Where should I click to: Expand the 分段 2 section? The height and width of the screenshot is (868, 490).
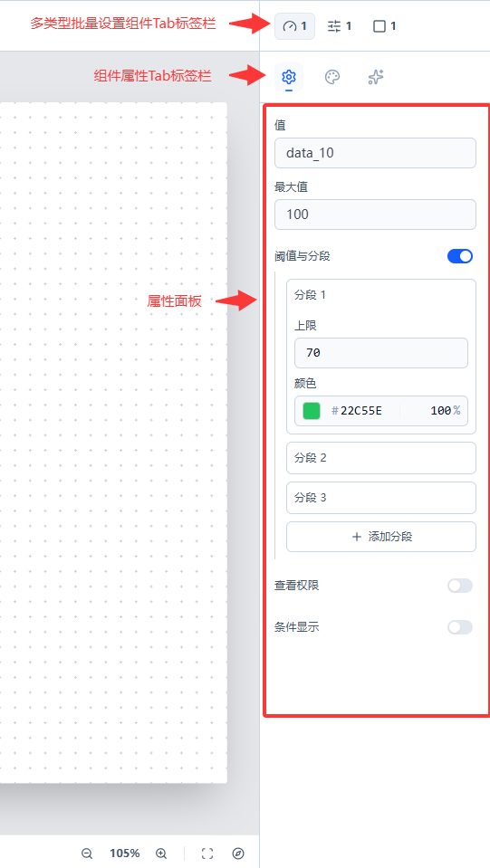381,458
